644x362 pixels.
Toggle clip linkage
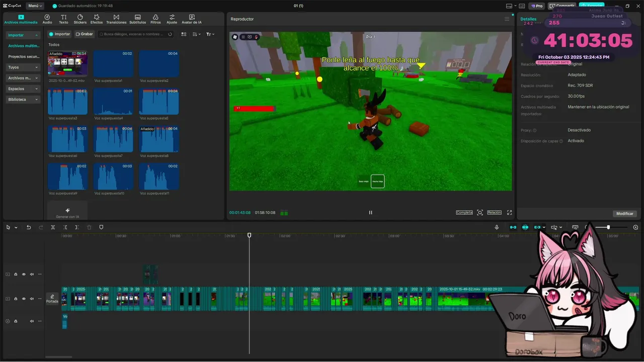pyautogui.click(x=537, y=227)
